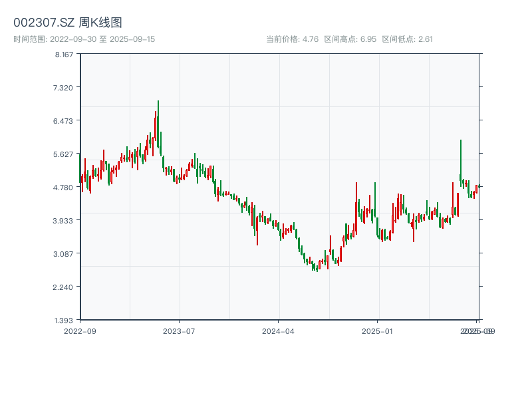
Task: Click the x-axis label 2022-09
Action: (x=80, y=331)
